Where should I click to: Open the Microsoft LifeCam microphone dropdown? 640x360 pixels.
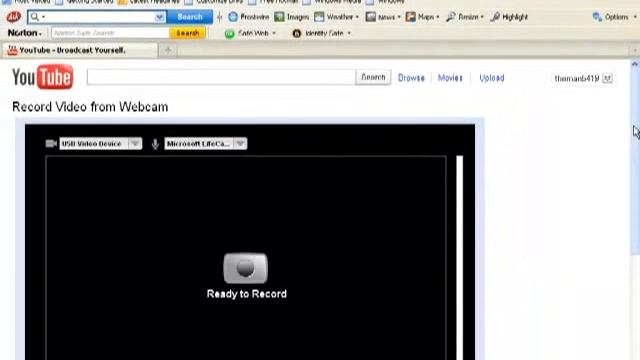(206, 144)
